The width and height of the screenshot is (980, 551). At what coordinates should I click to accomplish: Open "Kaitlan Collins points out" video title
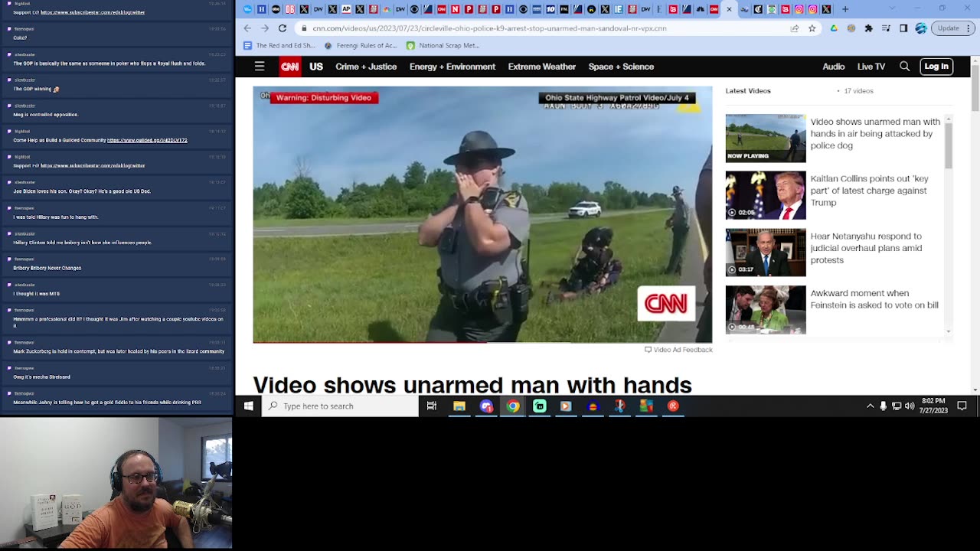[869, 191]
